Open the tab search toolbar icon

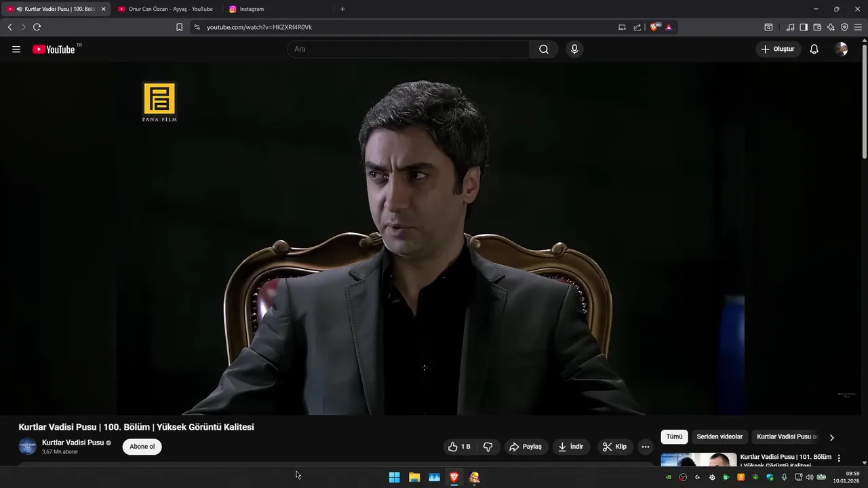tap(768, 27)
